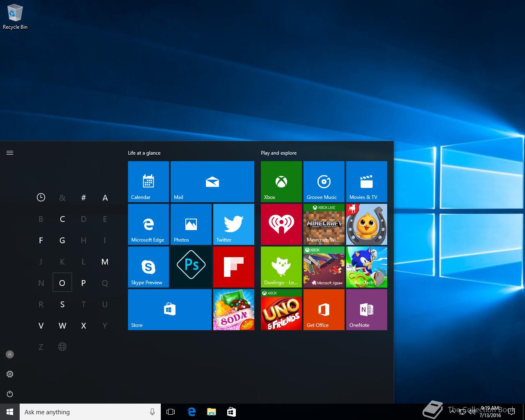Screen dimensions: 525x420
Task: Jump to apps starting with A
Action: (105, 197)
